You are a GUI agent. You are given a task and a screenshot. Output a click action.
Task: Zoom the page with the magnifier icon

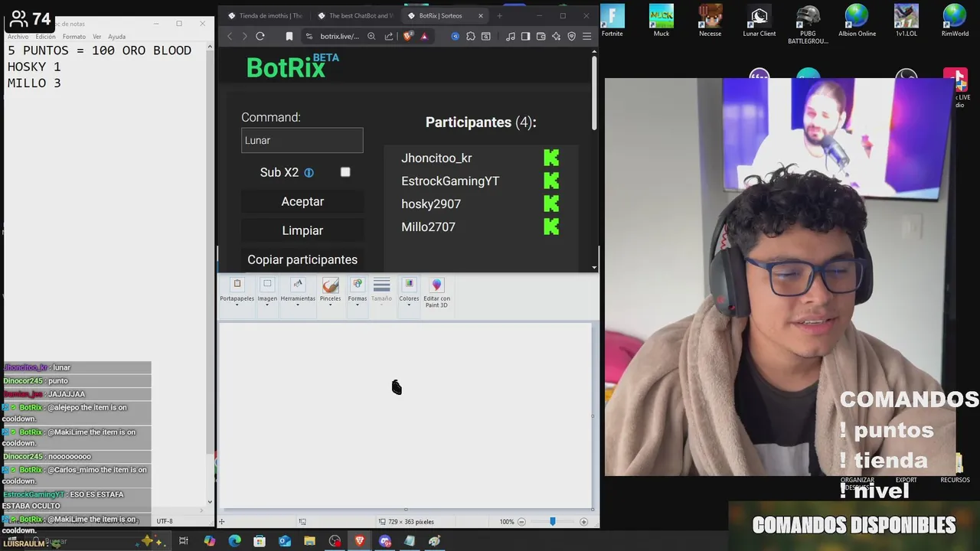[x=371, y=36]
